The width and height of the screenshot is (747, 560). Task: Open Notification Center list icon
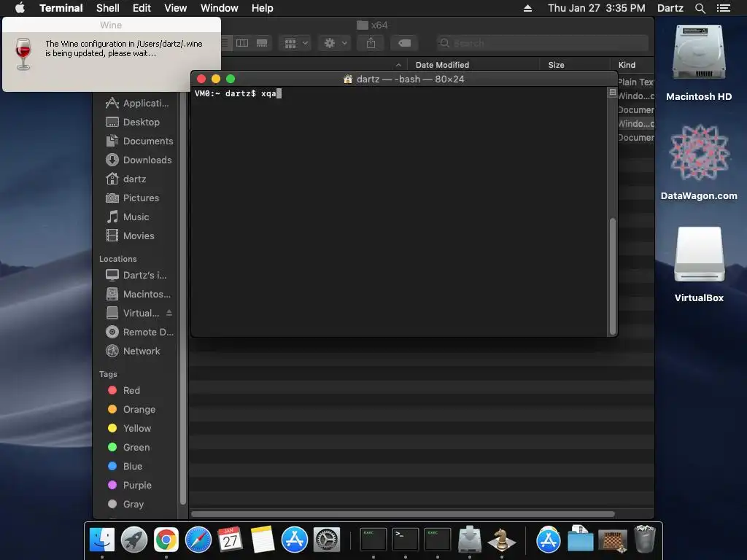pyautogui.click(x=724, y=8)
